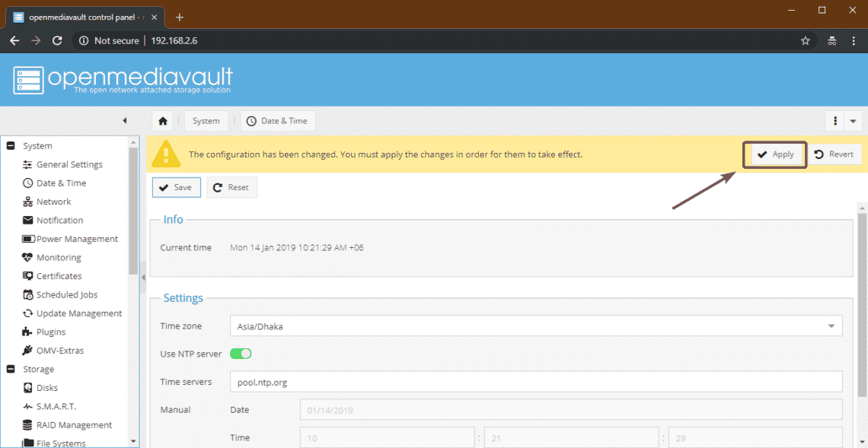Open the vertical ellipsis menu in OMV header
Image resolution: width=868 pixels, height=448 pixels.
pyautogui.click(x=834, y=121)
